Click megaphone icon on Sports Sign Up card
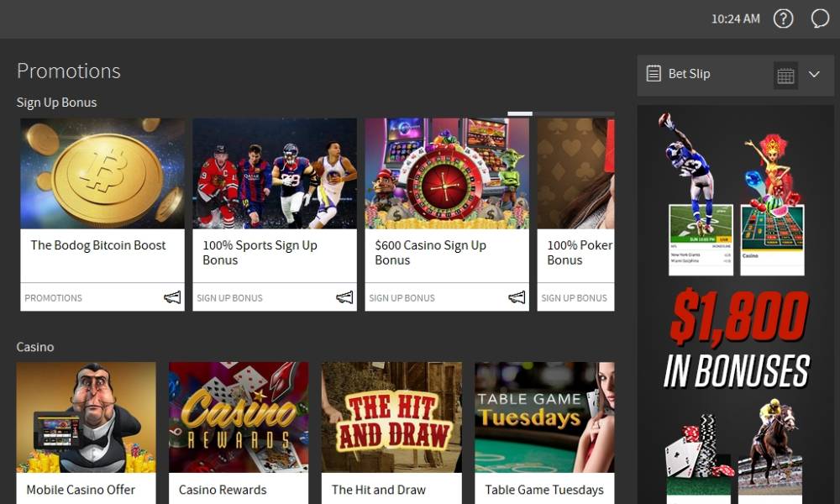Viewport: 840px width, 504px height. (x=344, y=297)
